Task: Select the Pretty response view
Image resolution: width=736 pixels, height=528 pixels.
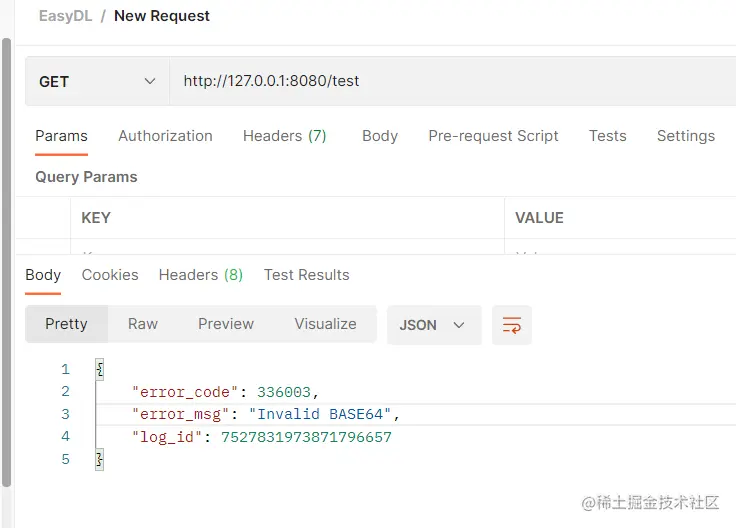Action: 66,324
